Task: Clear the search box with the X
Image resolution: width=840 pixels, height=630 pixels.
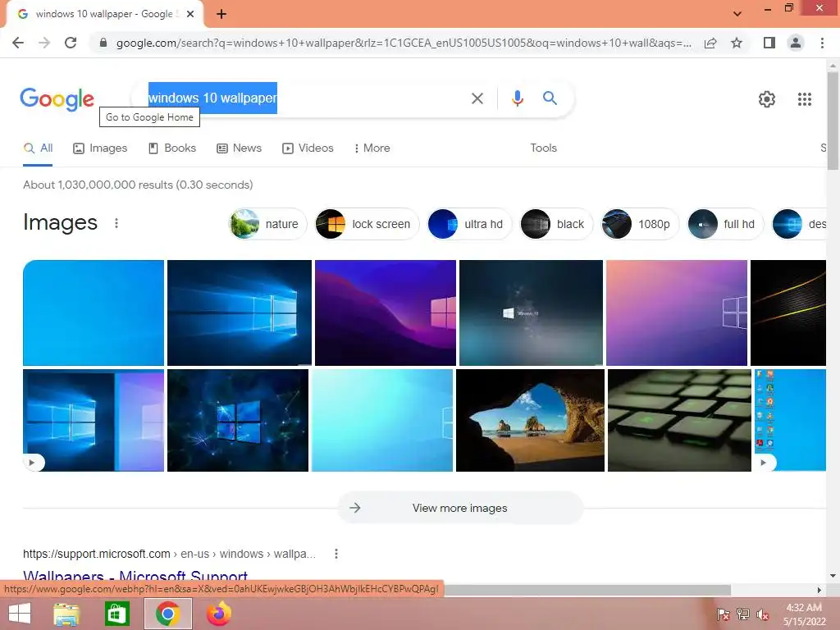Action: coord(477,98)
